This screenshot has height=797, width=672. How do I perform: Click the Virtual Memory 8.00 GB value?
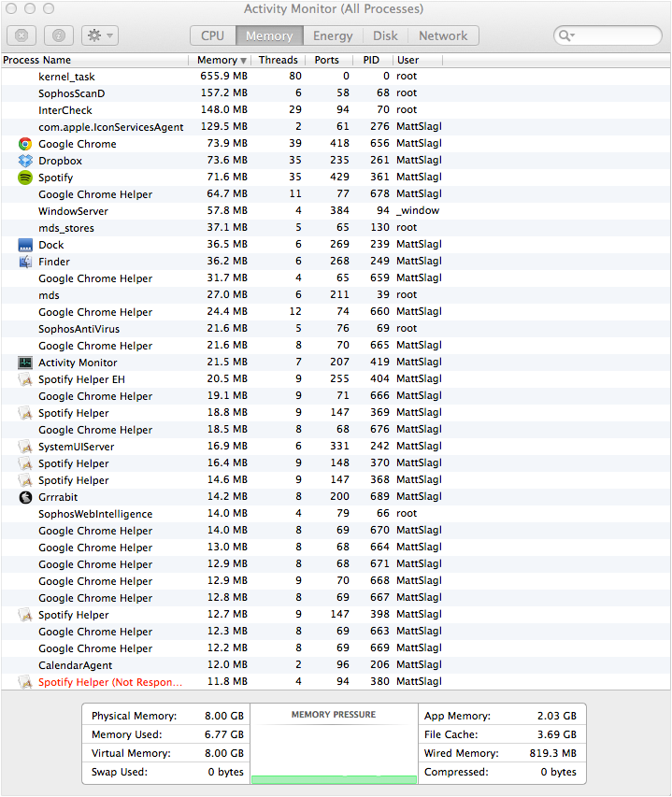point(224,753)
